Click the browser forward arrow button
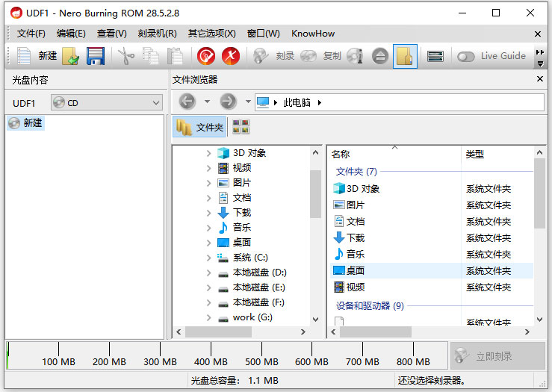This screenshot has height=392, width=552. coord(228,102)
